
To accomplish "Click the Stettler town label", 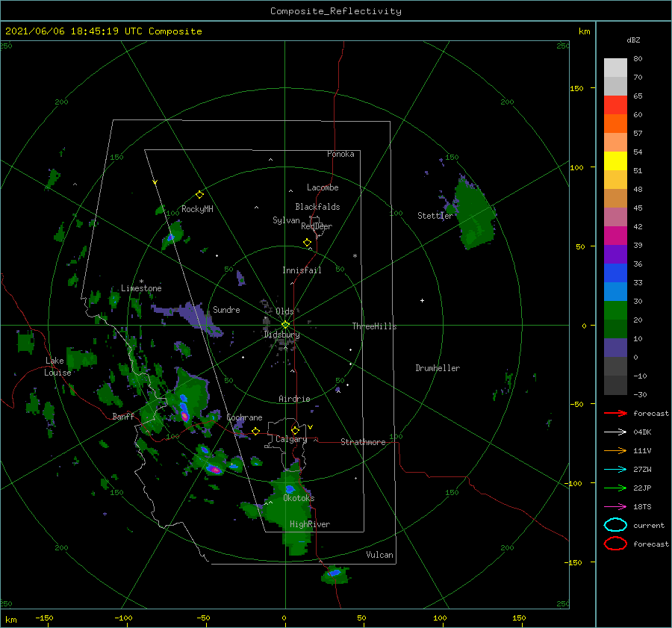I will point(435,216).
